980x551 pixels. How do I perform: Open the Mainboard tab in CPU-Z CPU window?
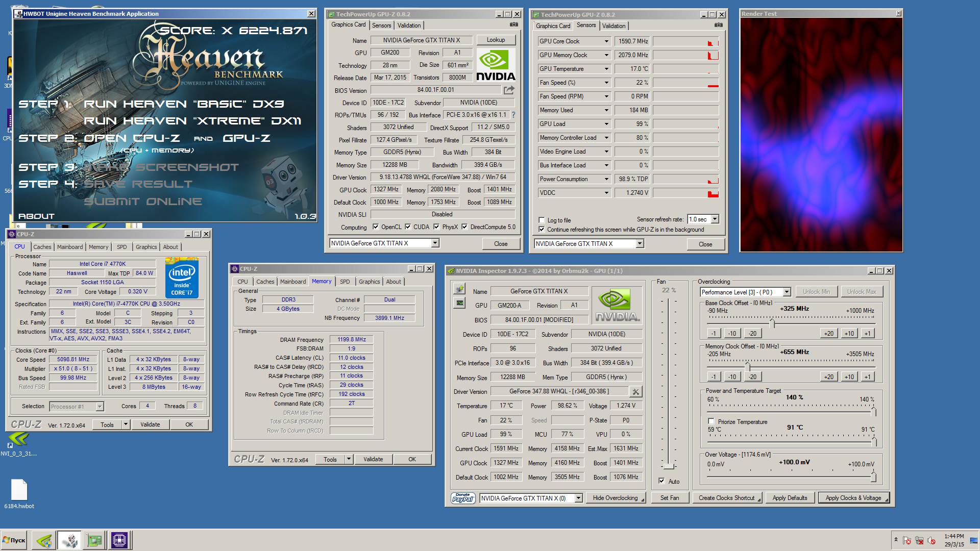tap(70, 247)
